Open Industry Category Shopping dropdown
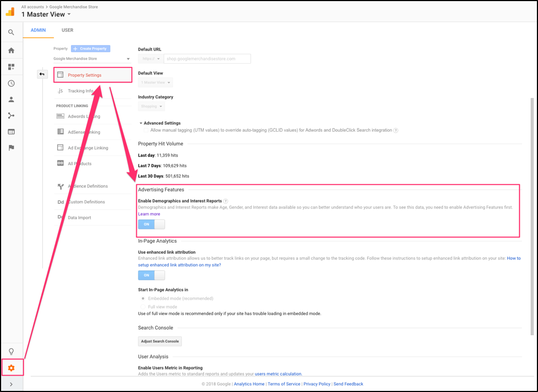This screenshot has height=392, width=538. (x=151, y=106)
